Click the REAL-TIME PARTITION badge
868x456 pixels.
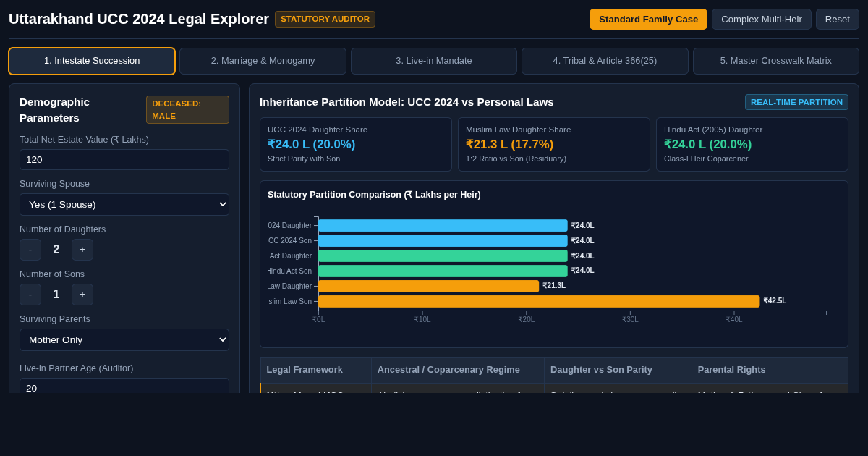[796, 102]
